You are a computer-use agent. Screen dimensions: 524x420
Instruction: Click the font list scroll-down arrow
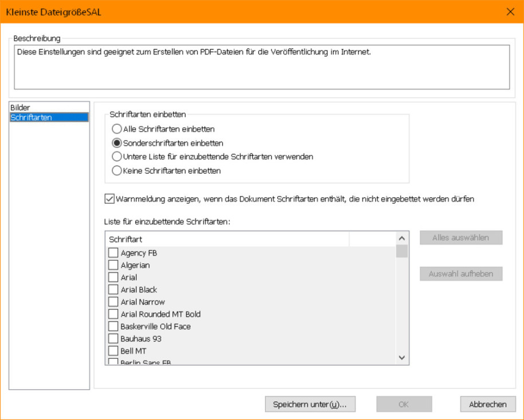click(x=402, y=358)
